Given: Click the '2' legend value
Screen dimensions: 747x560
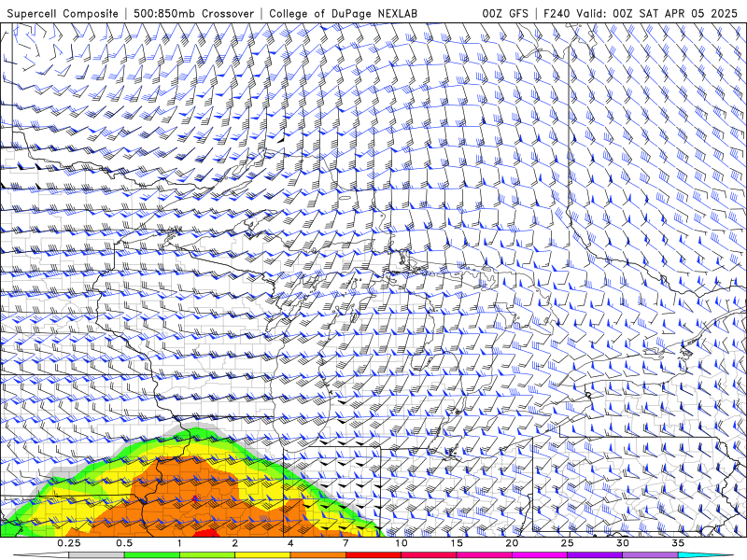Looking at the screenshot, I should [235, 543].
